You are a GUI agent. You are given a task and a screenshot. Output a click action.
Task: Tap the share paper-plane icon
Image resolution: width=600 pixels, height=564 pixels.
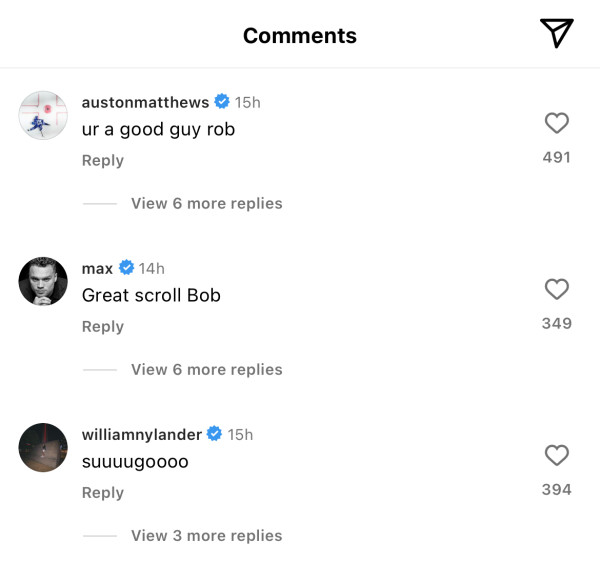tap(556, 33)
